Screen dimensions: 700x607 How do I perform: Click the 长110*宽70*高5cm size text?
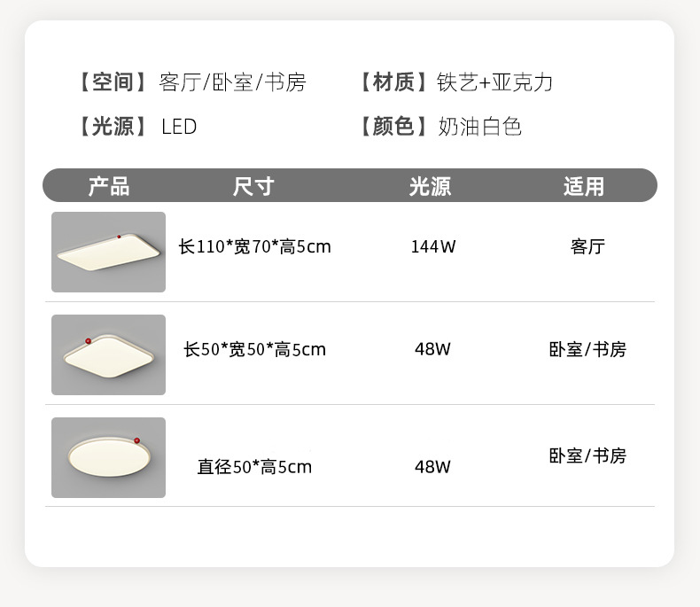click(255, 247)
